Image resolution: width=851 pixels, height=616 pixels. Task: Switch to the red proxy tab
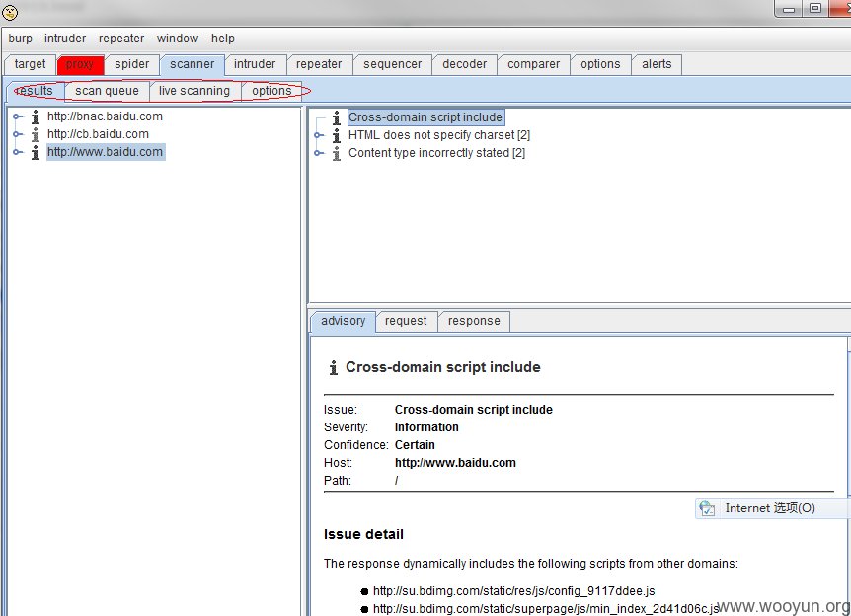click(80, 64)
